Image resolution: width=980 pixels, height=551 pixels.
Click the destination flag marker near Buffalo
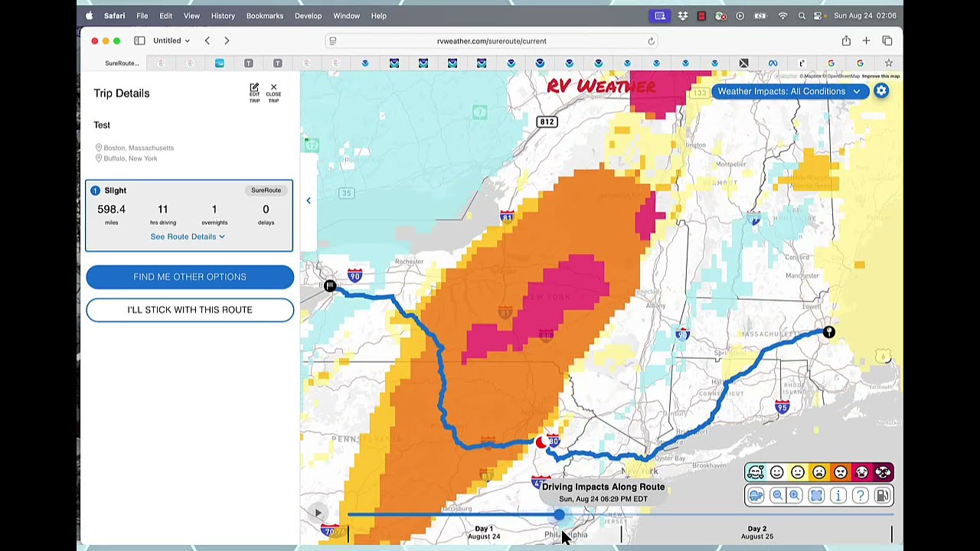[330, 285]
